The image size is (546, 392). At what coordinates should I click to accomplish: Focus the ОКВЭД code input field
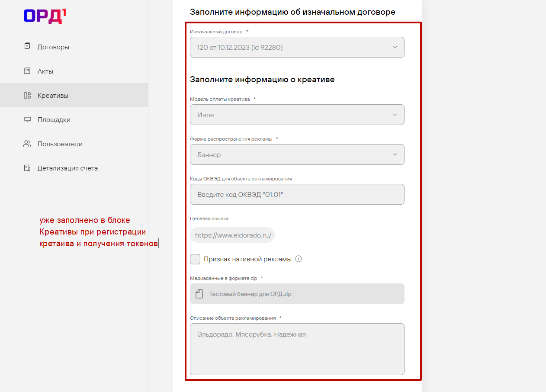pyautogui.click(x=297, y=194)
